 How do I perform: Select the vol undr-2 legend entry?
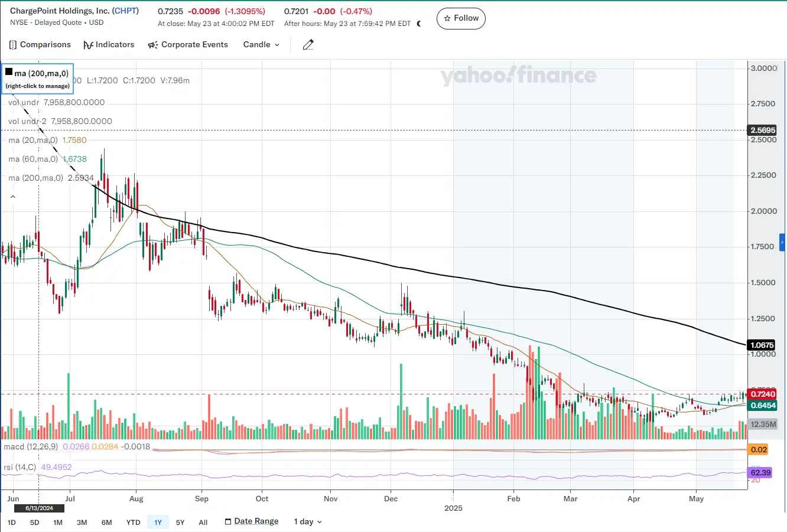[60, 122]
